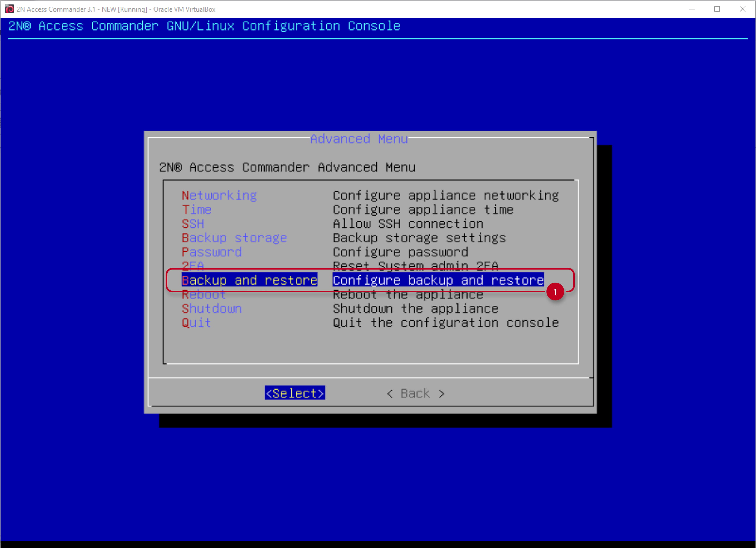This screenshot has width=756, height=548.
Task: Choose the 2FA reset entry
Action: (193, 265)
